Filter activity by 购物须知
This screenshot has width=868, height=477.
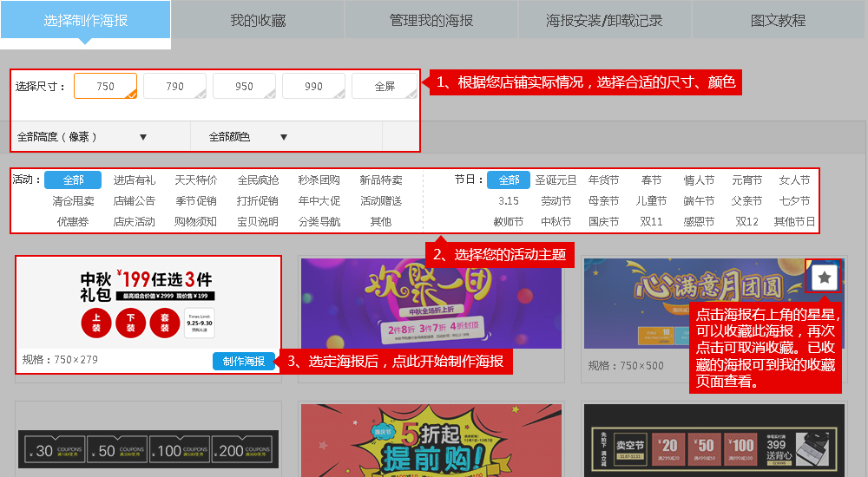pyautogui.click(x=196, y=222)
